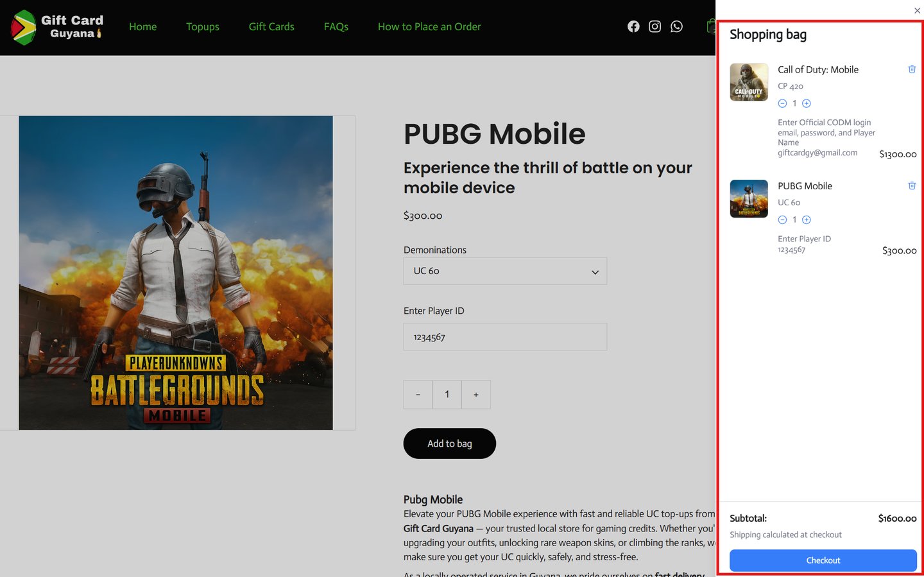Open the Instagram profile icon
This screenshot has width=924, height=577.
(x=654, y=26)
